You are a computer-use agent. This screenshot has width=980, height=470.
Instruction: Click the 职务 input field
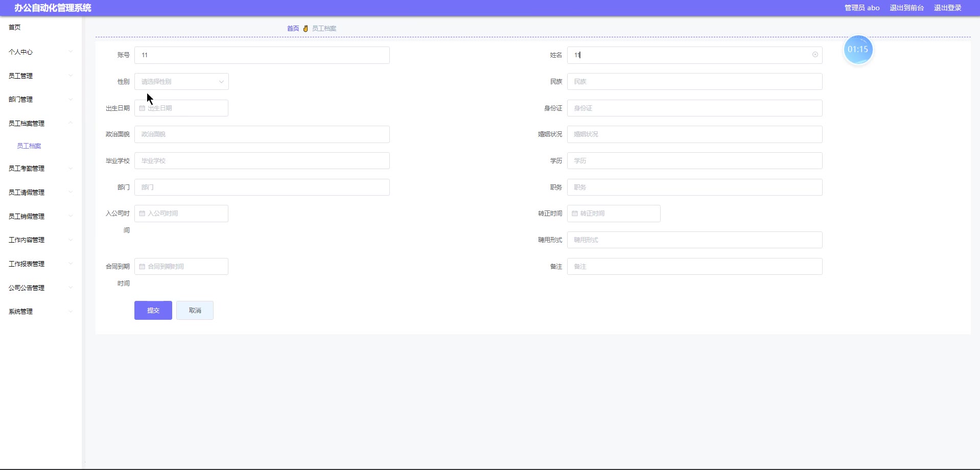pos(695,187)
